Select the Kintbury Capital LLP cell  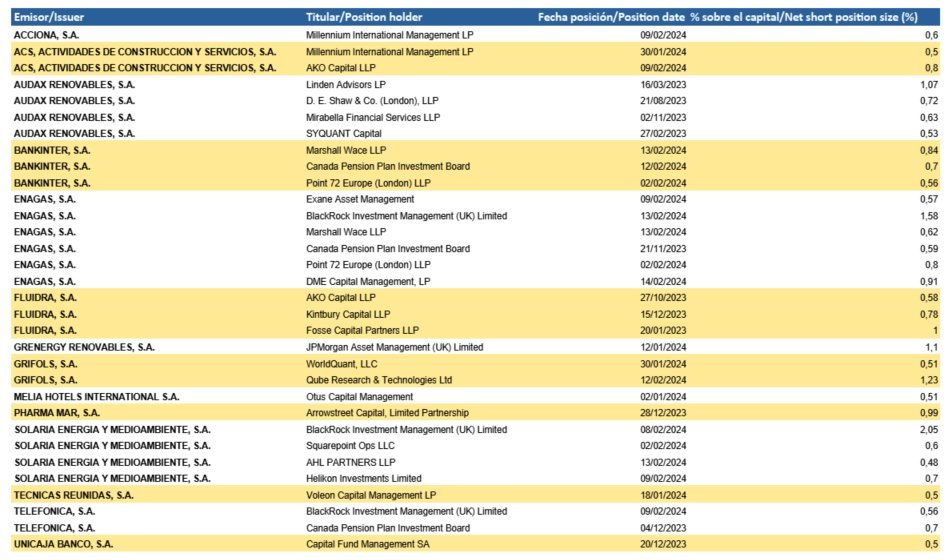pyautogui.click(x=348, y=314)
